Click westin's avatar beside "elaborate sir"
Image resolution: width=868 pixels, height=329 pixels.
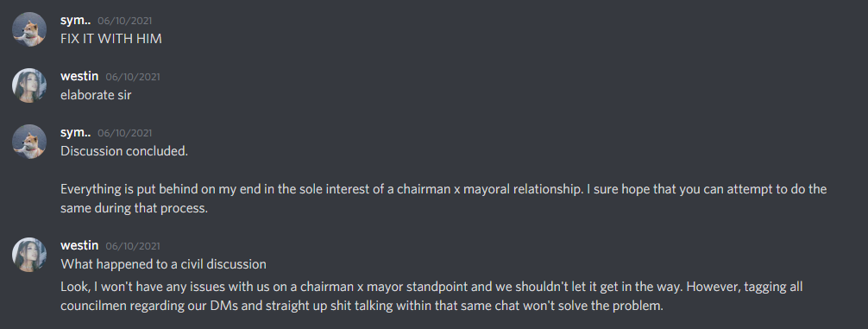28,85
